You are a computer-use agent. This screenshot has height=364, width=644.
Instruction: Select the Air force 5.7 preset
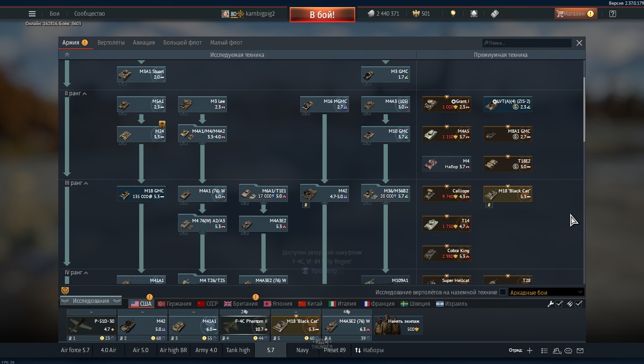[x=75, y=350]
